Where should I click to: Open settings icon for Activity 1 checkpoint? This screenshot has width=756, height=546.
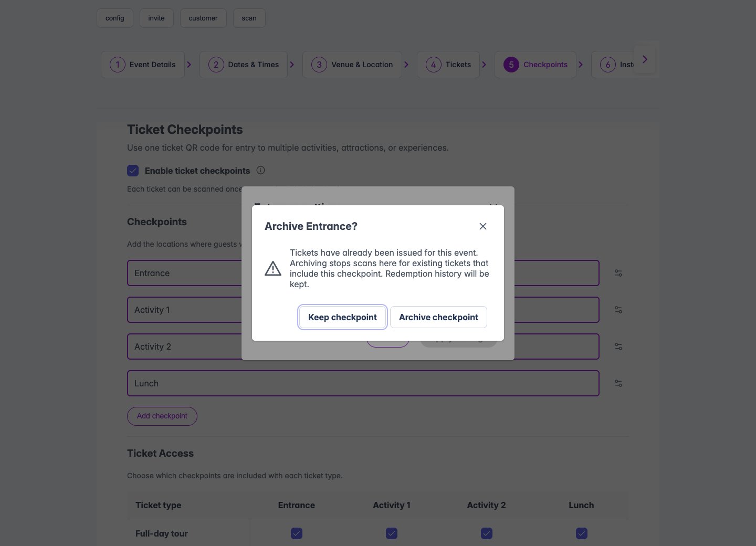pyautogui.click(x=618, y=310)
